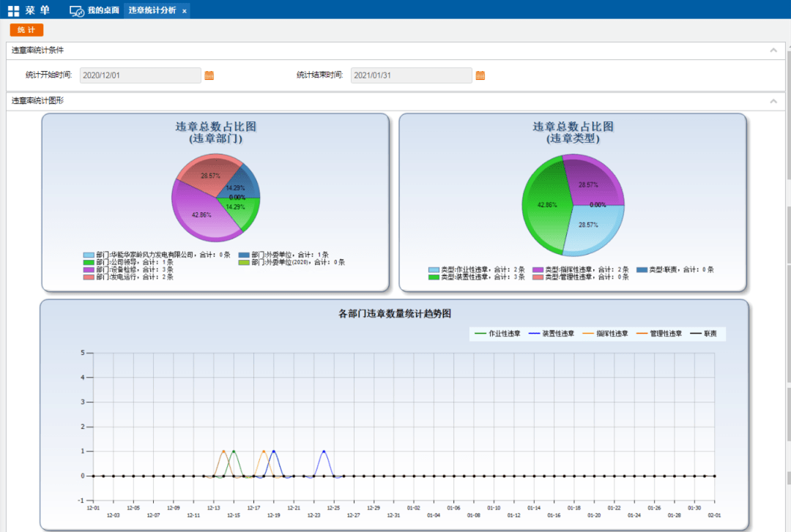Click the 发电运行 legend color swatch
The height and width of the screenshot is (532, 791).
point(89,277)
